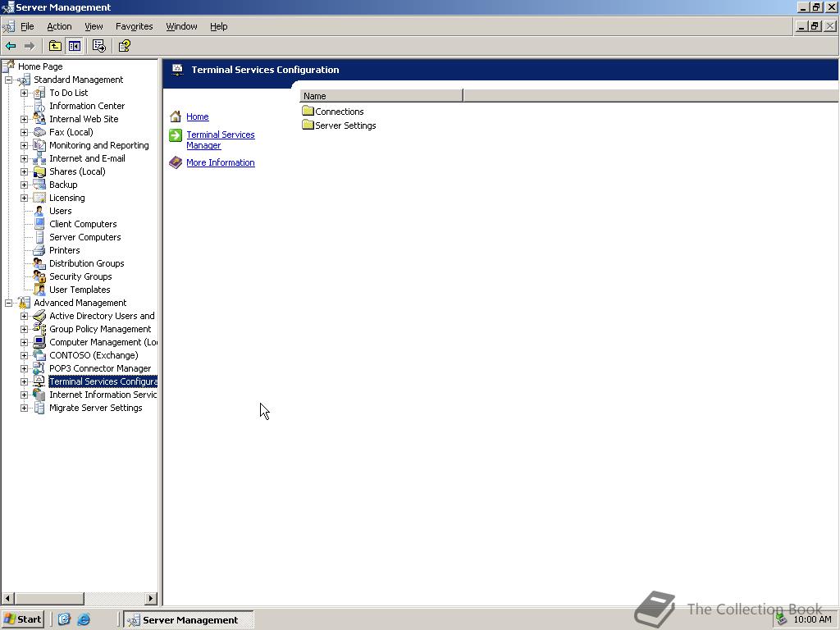Click the Backup node icon

tap(39, 185)
